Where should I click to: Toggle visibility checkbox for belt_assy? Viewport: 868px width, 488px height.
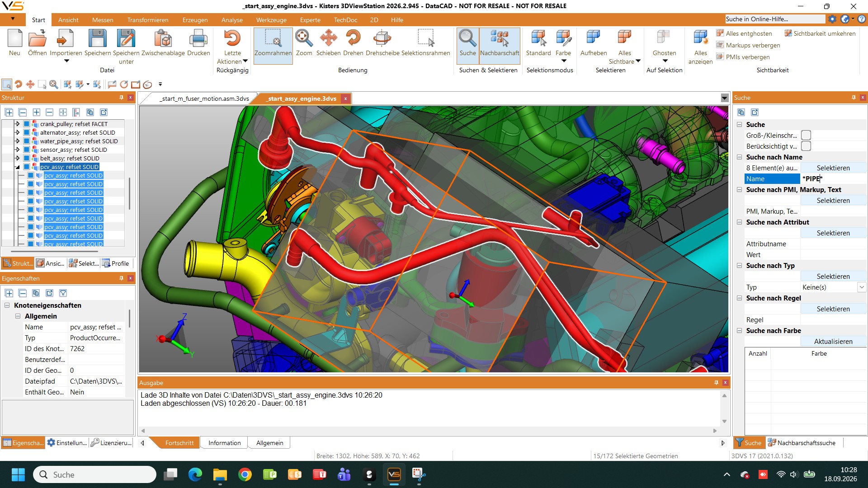[27, 158]
